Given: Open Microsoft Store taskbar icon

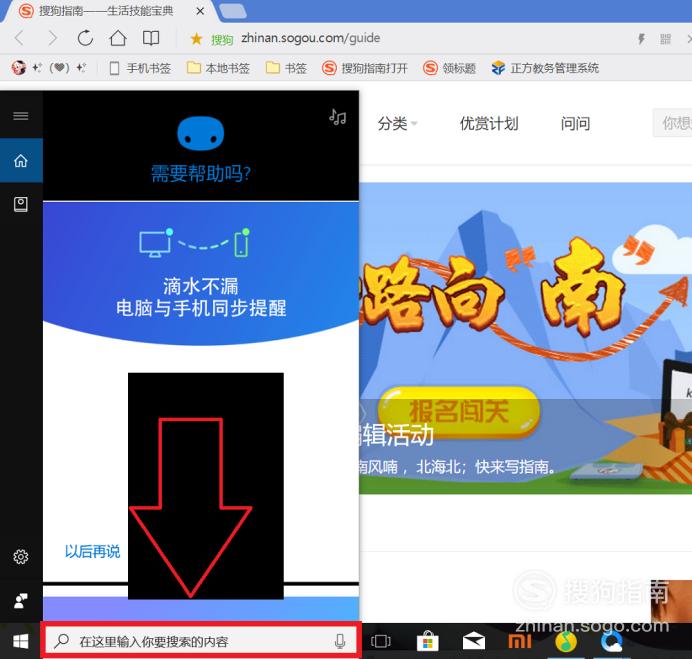Looking at the screenshot, I should click(428, 641).
